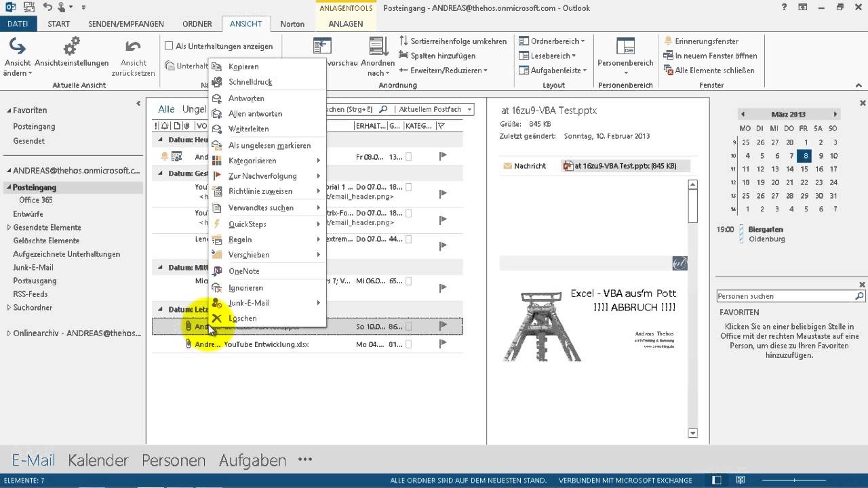This screenshot has height=488, width=868.
Task: Click the undo arrow in title bar
Action: [47, 8]
